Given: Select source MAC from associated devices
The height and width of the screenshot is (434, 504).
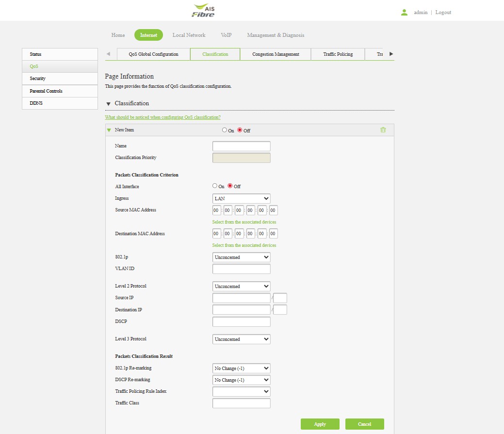Looking at the screenshot, I should pos(244,222).
